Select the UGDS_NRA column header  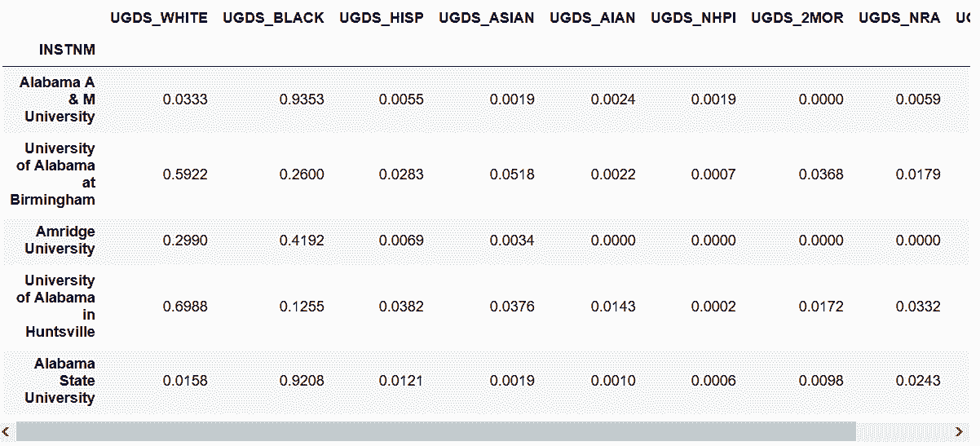coord(899,18)
